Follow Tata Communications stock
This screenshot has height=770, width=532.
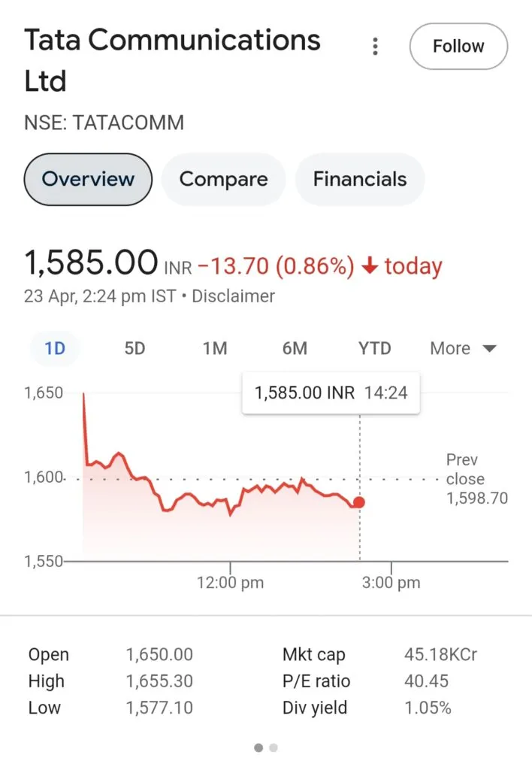point(458,46)
